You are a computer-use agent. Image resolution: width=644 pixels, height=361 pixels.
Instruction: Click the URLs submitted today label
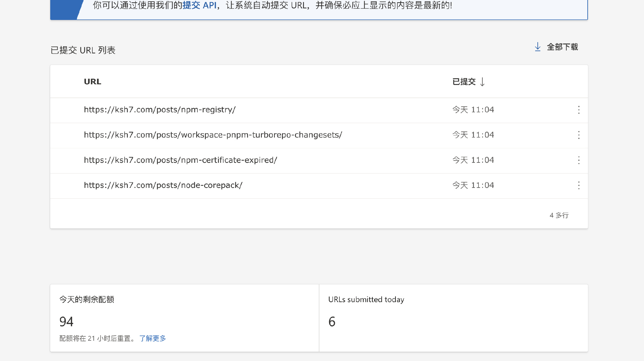(366, 300)
